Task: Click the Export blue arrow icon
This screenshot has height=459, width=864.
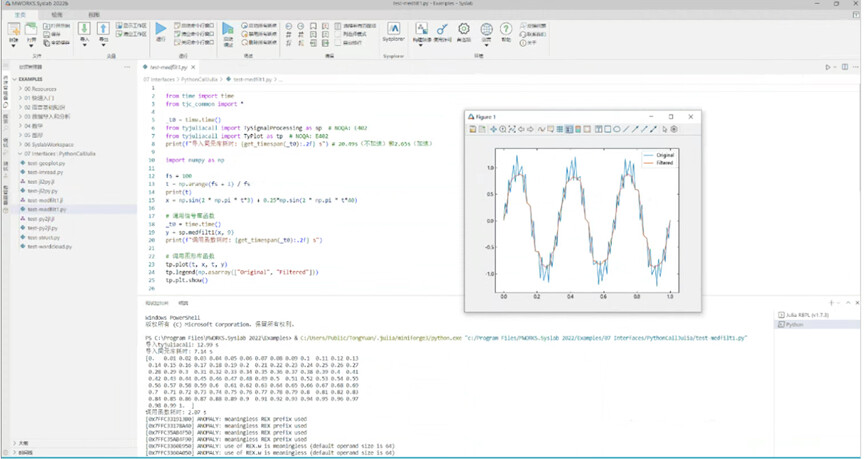Action: point(103,29)
